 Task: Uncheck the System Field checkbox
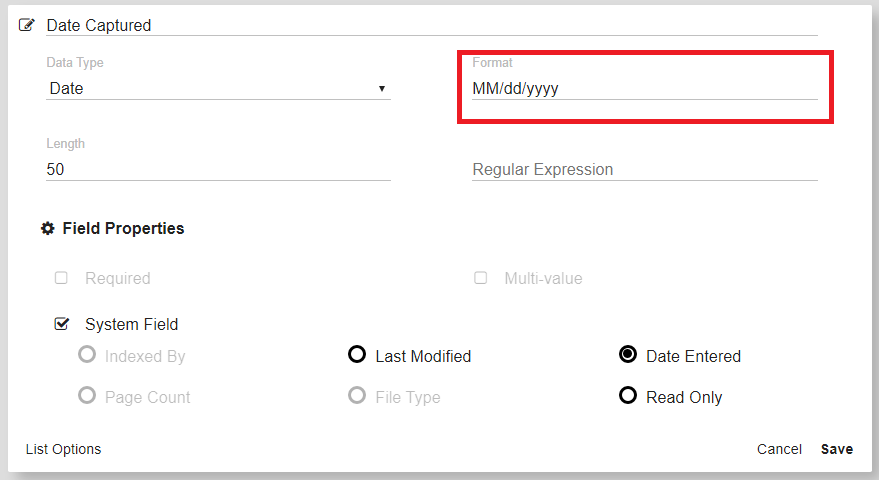click(x=61, y=324)
